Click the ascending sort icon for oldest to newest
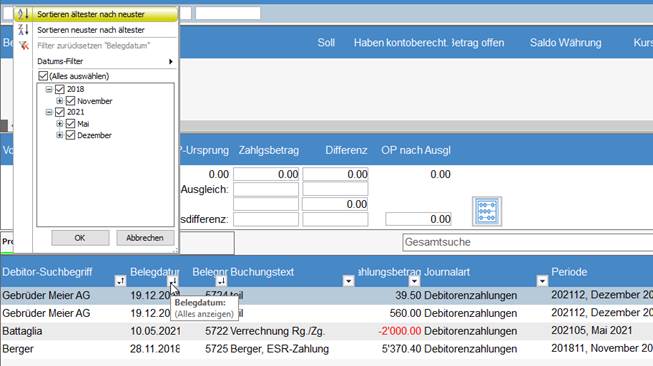The height and width of the screenshot is (366, 653). click(x=23, y=14)
